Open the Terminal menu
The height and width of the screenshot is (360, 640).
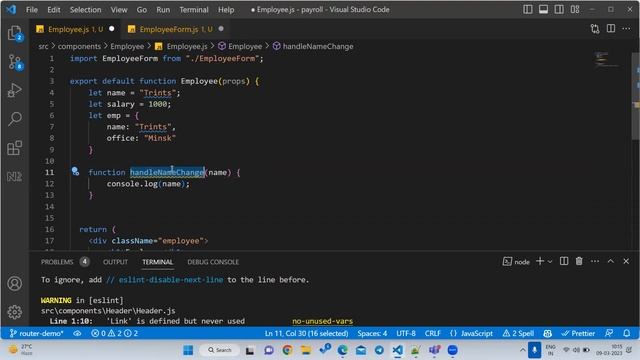coord(194,9)
